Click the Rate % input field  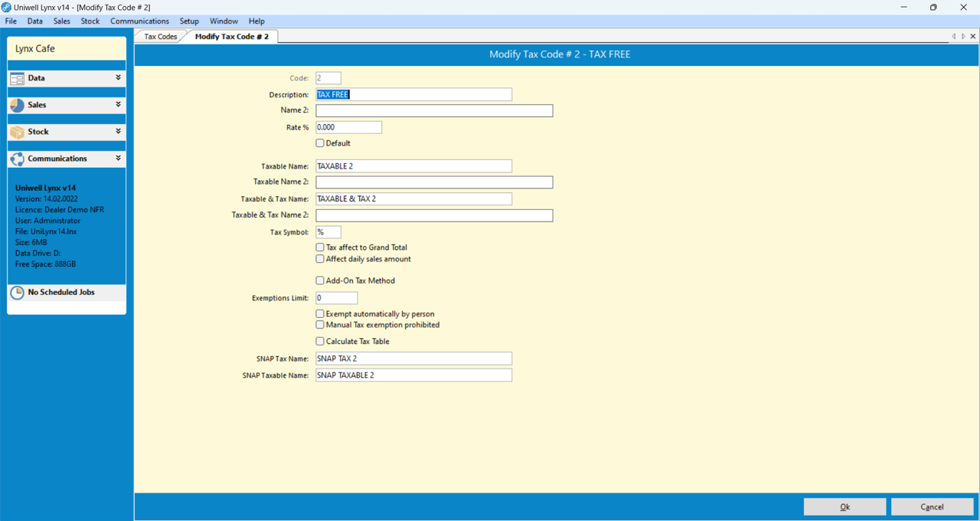pos(348,127)
